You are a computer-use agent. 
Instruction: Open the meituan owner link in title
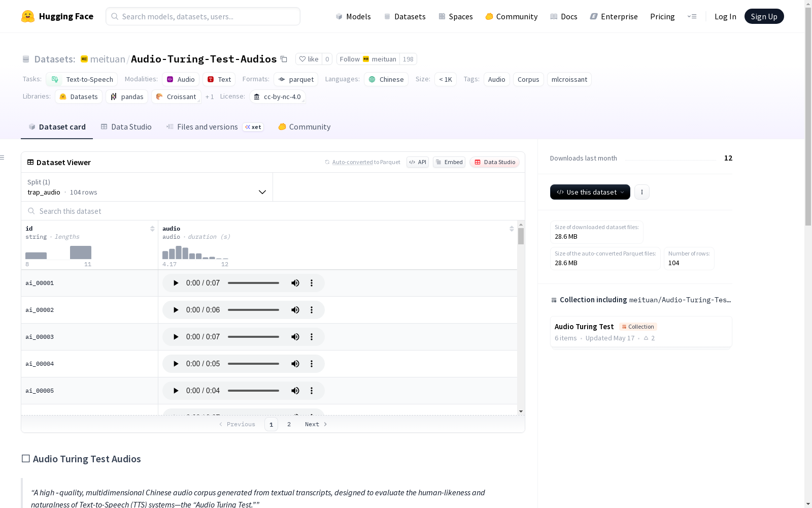point(108,59)
